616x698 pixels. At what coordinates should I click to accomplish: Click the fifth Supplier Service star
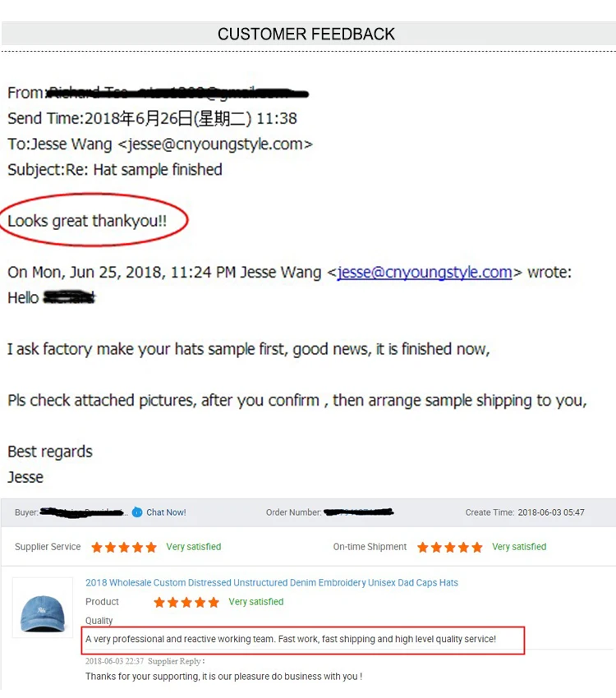click(x=151, y=547)
